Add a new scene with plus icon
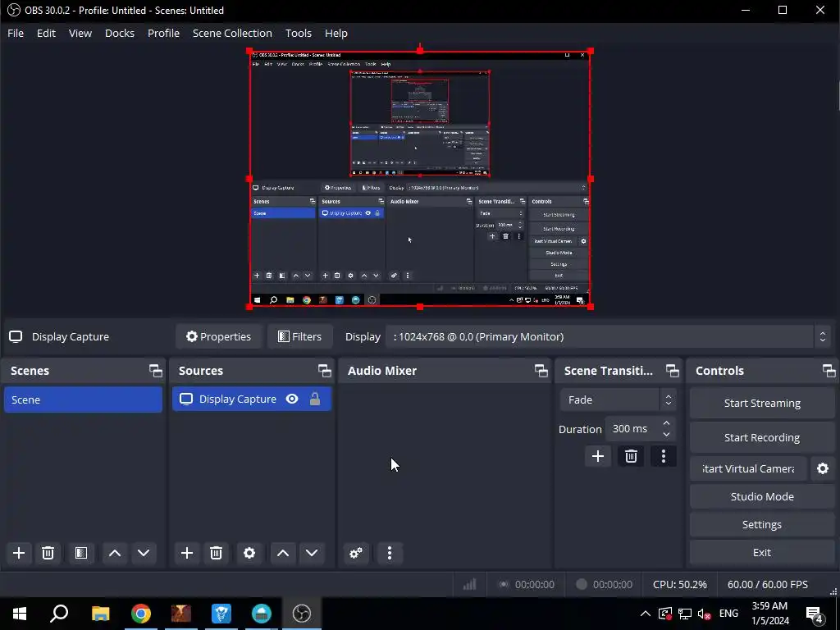 click(19, 553)
